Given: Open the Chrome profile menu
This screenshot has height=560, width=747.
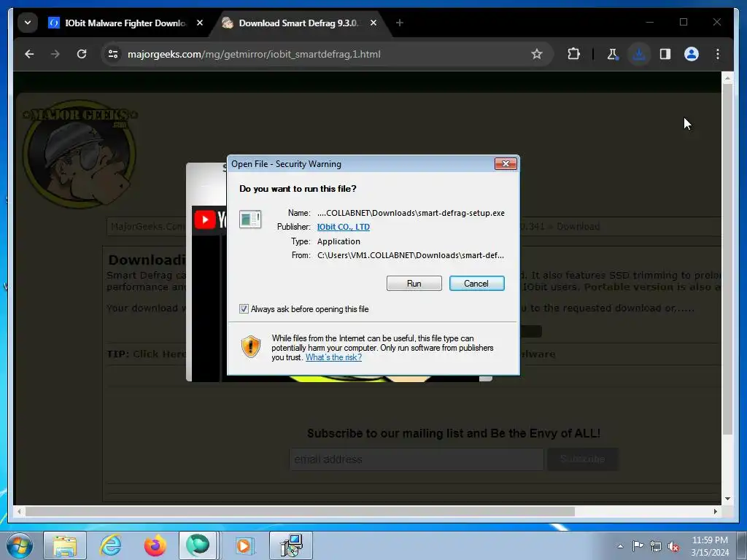Looking at the screenshot, I should point(692,54).
